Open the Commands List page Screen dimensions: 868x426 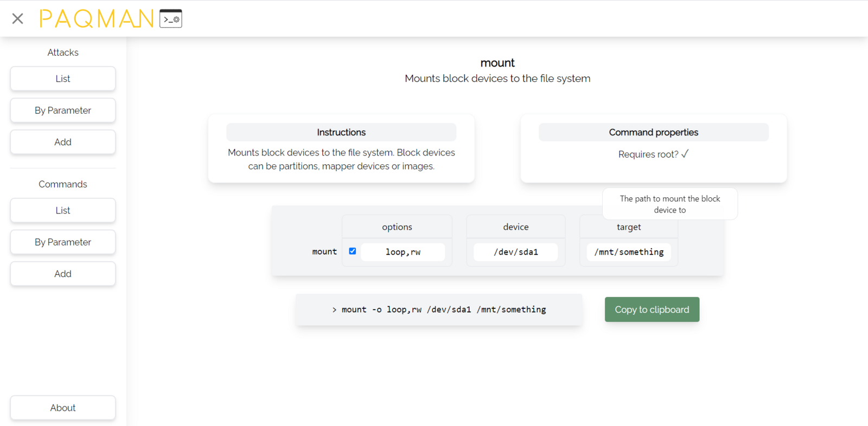point(63,211)
